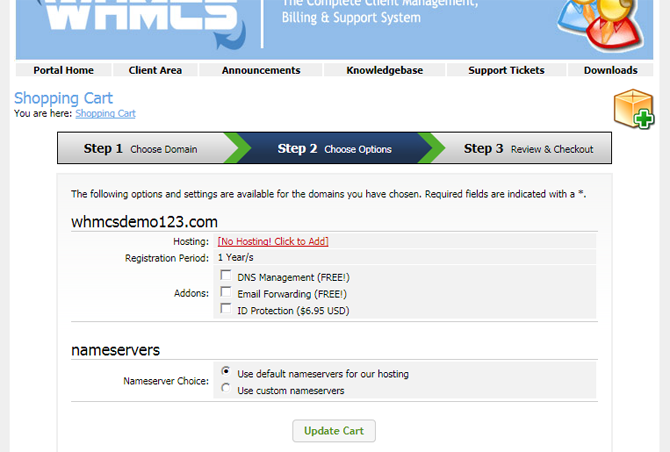670x452 pixels.
Task: Open the Announcements page
Action: point(261,70)
